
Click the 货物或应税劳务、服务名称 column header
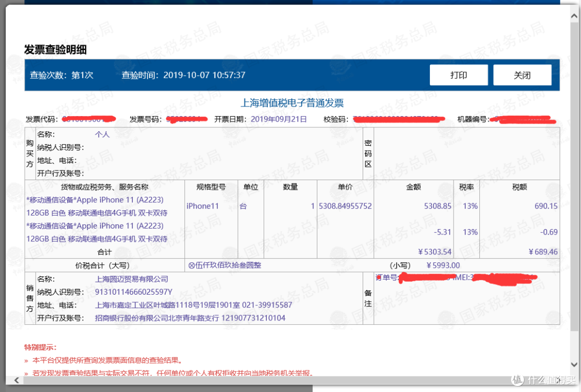(104, 187)
